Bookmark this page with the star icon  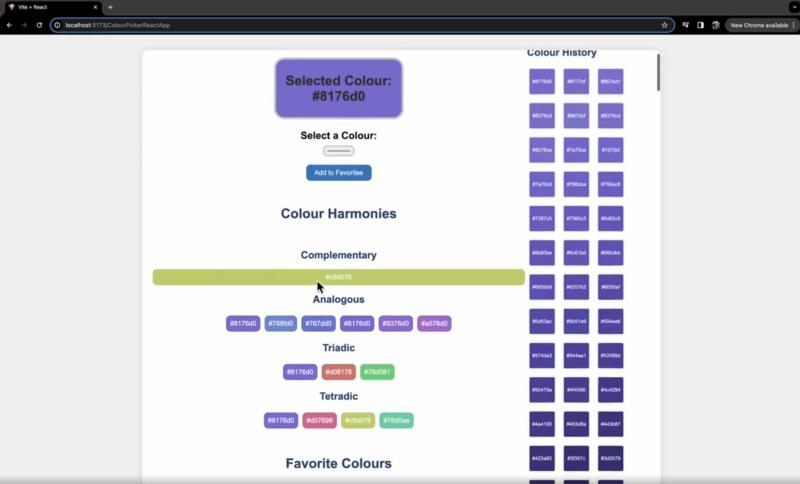pyautogui.click(x=664, y=25)
